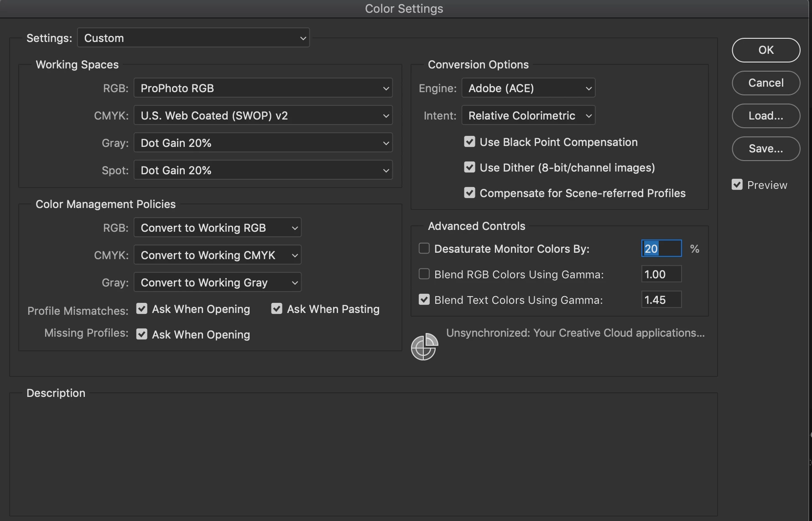Uncheck the Preview checkbox
The width and height of the screenshot is (812, 521).
[737, 185]
